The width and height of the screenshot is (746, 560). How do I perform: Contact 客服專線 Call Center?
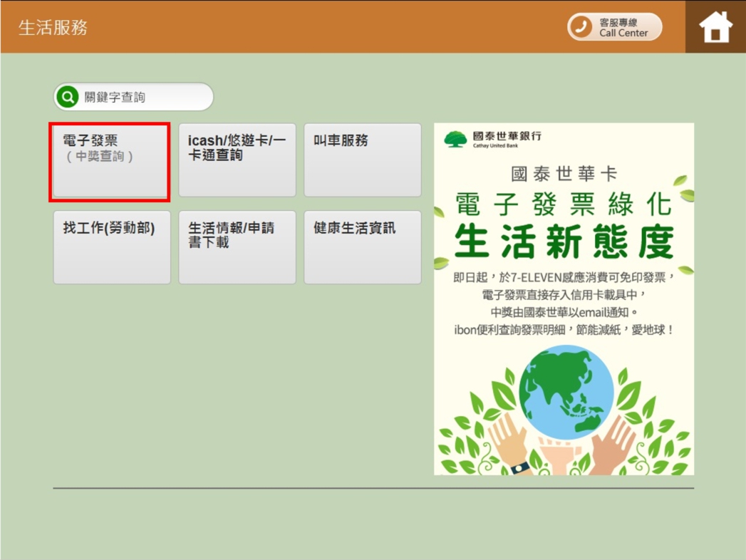[613, 26]
